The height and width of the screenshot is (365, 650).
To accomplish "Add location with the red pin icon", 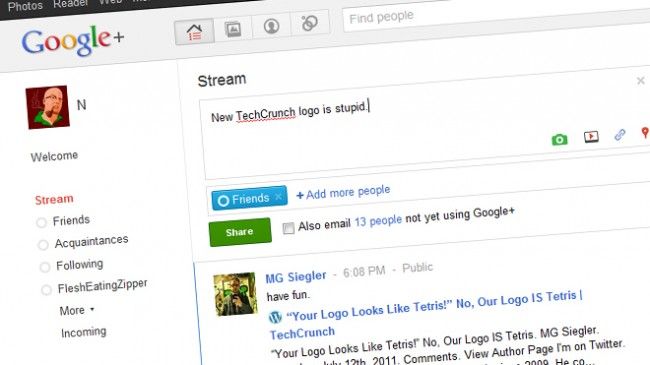I will pos(645,132).
